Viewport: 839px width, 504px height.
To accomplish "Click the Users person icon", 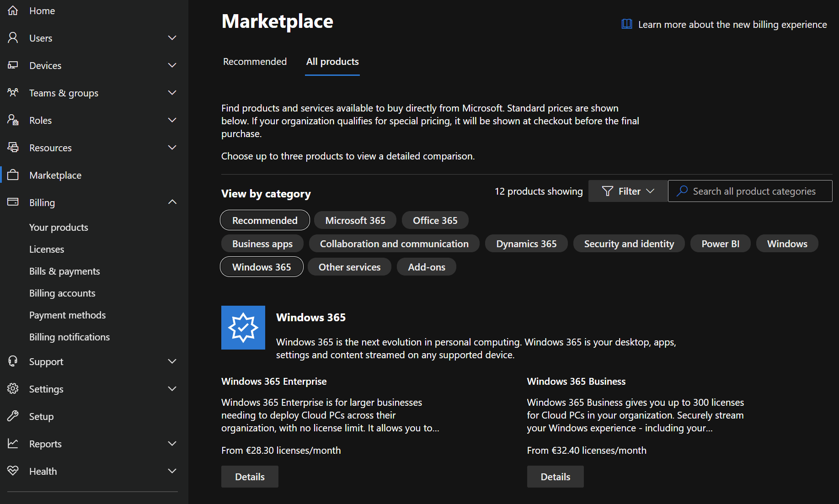I will [x=13, y=38].
